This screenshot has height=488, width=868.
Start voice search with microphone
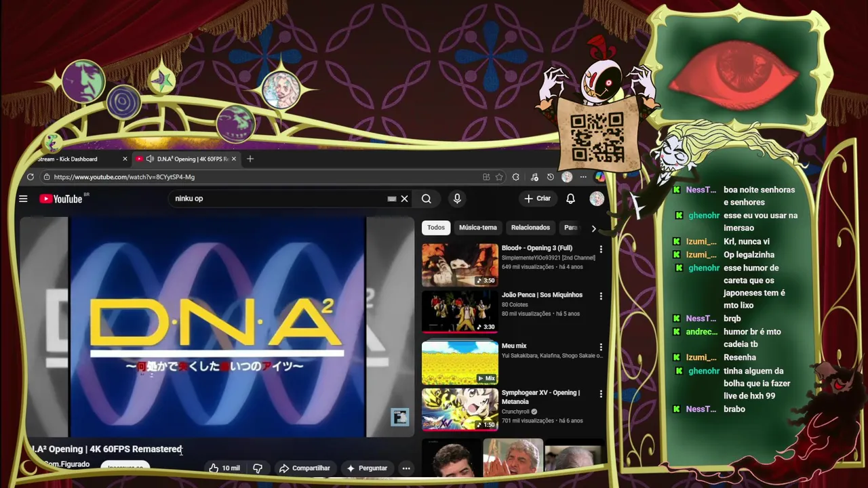[x=457, y=199]
